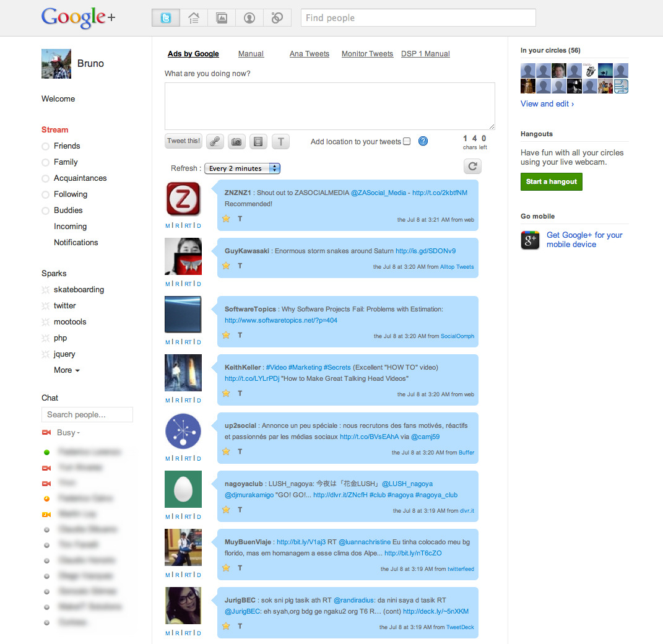Open the View and edit circles link

click(547, 103)
